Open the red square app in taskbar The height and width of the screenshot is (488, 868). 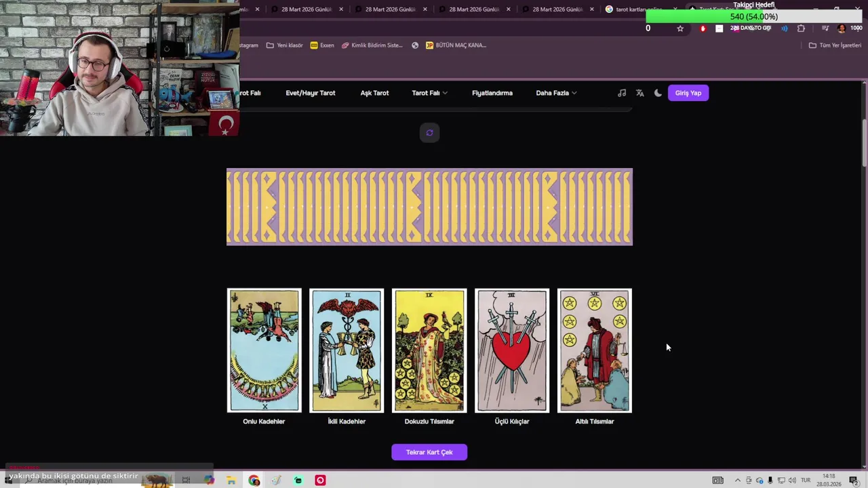pos(320,481)
